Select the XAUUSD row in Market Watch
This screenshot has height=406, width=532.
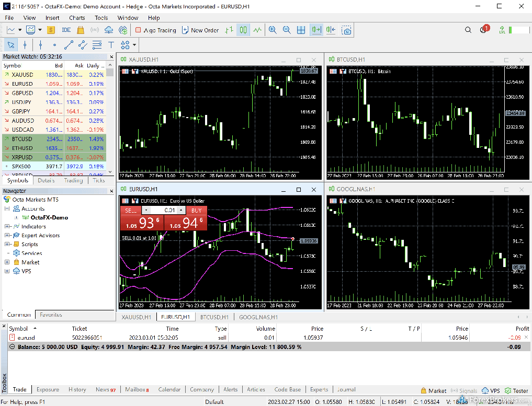point(54,75)
